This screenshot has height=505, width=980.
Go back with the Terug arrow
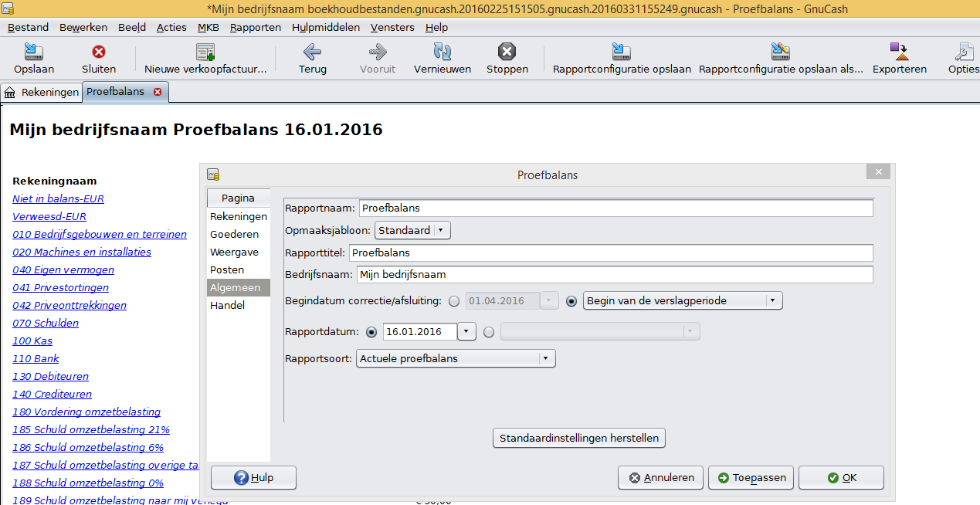tap(312, 53)
